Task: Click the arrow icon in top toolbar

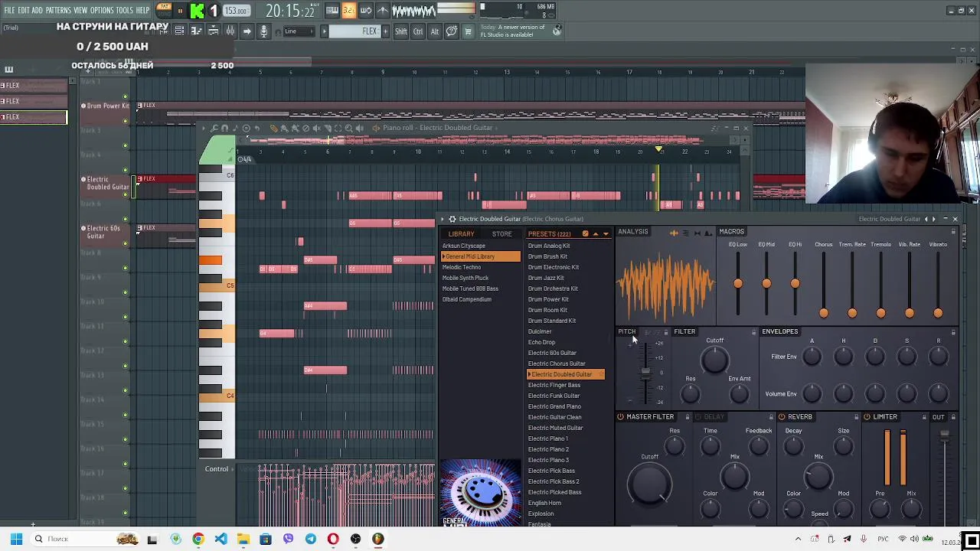Action: pyautogui.click(x=247, y=31)
